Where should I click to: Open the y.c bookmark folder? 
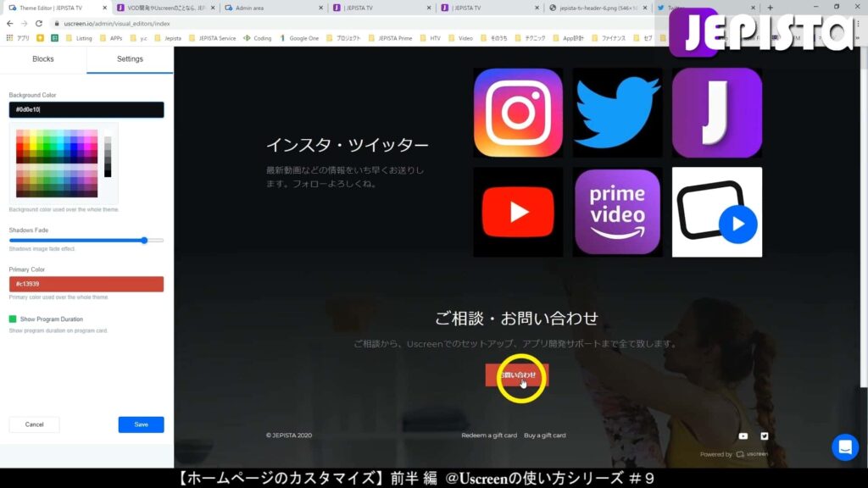139,38
